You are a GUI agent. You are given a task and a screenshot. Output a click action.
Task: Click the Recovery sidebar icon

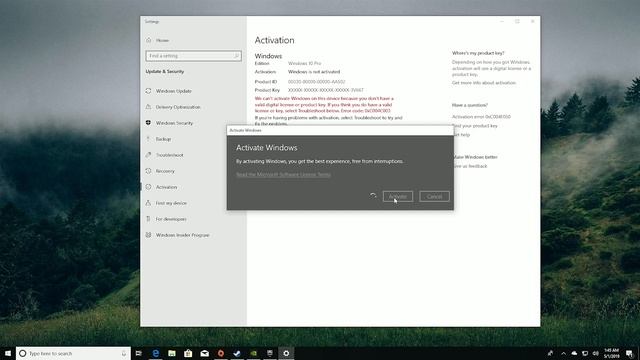pos(148,171)
